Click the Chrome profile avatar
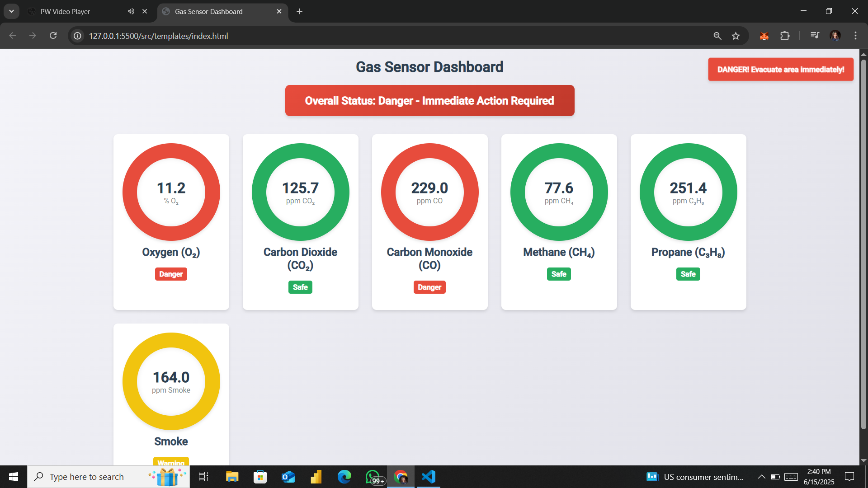Screen dimensions: 868x488 [x=835, y=36]
